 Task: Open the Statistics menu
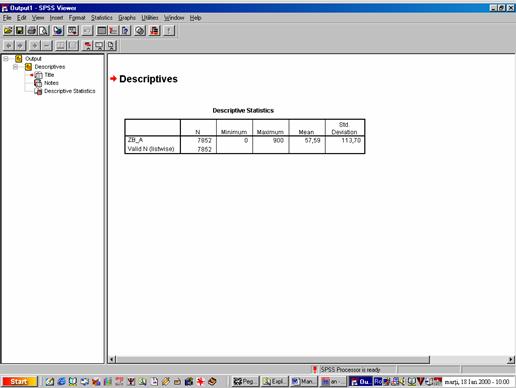(102, 18)
